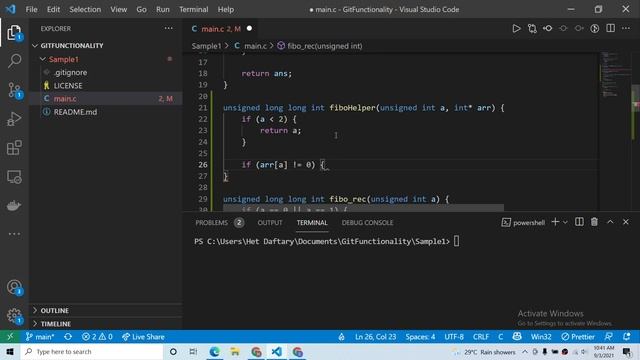Open the launch profile dropdown arrow
The image size is (640, 360).
click(565, 222)
